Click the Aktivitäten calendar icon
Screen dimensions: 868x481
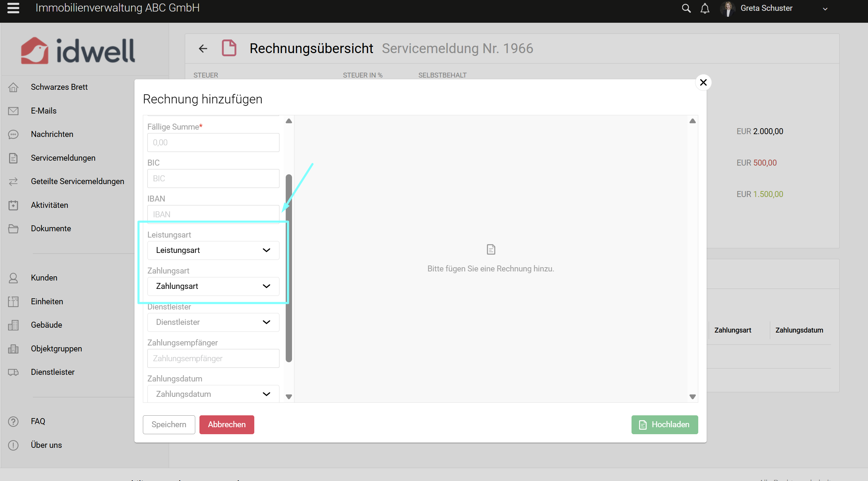pos(13,205)
